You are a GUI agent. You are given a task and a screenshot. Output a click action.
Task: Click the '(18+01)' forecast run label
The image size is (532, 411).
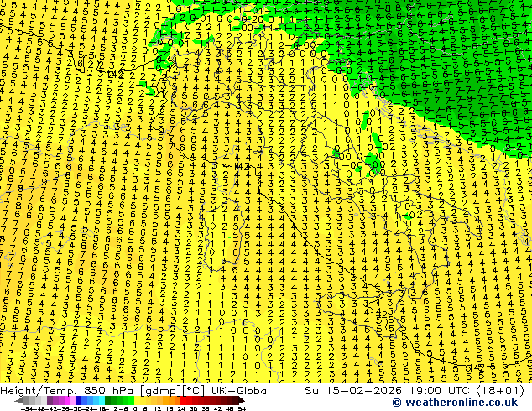[x=500, y=391]
